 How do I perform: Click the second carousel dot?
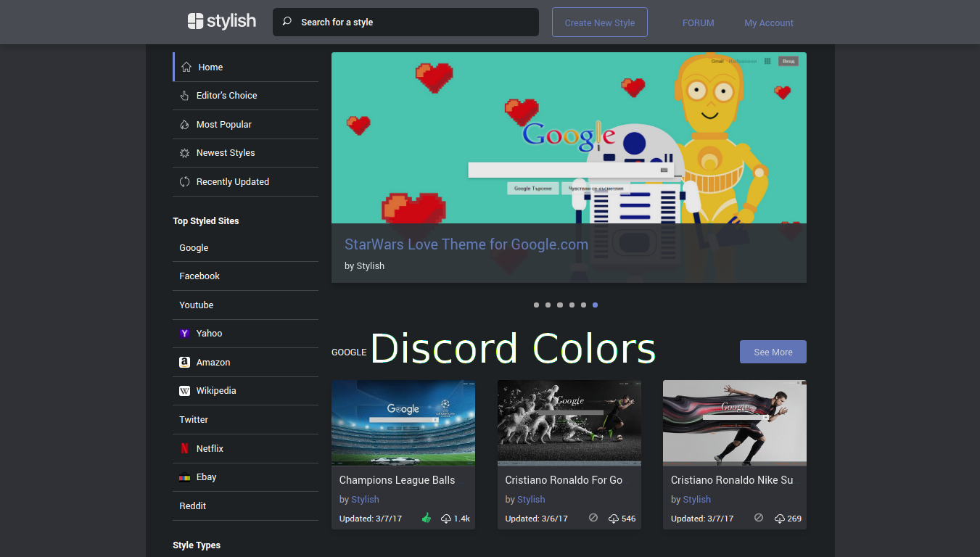548,305
